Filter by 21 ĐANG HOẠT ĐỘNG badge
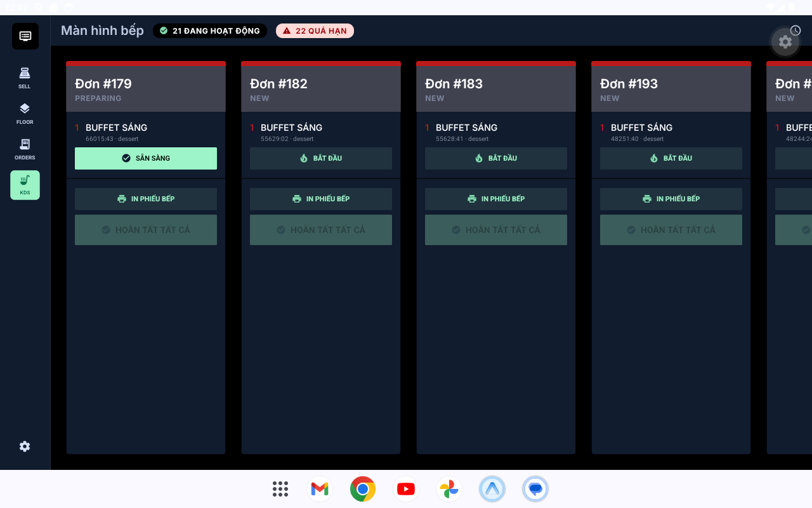Image resolution: width=812 pixels, height=508 pixels. point(210,30)
